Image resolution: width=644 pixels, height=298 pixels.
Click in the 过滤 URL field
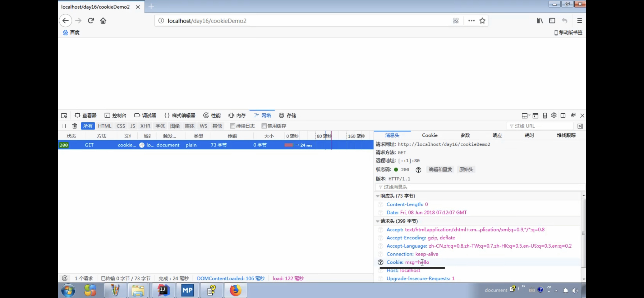pos(540,126)
